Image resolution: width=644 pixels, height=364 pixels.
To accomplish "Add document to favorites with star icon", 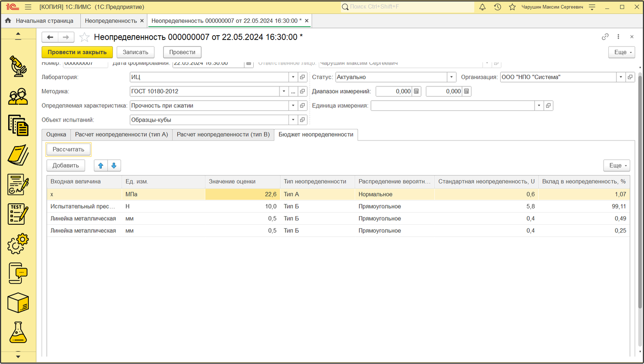I will pyautogui.click(x=85, y=37).
